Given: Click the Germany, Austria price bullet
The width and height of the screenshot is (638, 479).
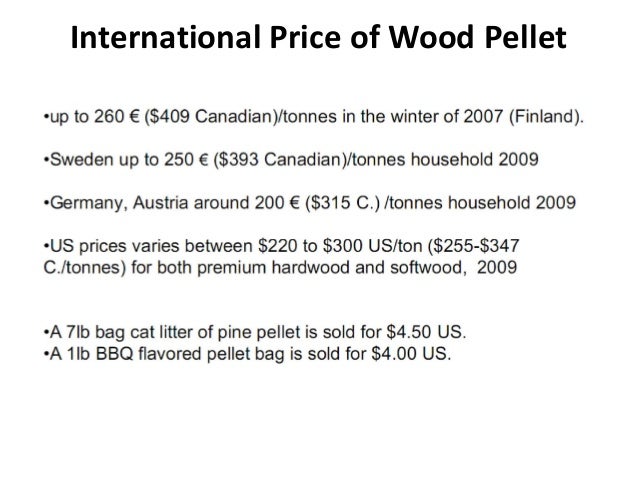Looking at the screenshot, I should (310, 203).
